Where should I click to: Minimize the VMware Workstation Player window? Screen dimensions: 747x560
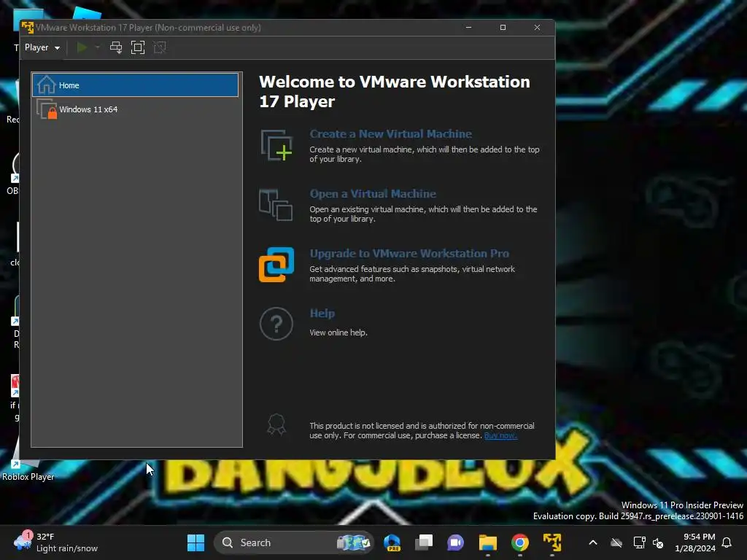[x=469, y=28]
